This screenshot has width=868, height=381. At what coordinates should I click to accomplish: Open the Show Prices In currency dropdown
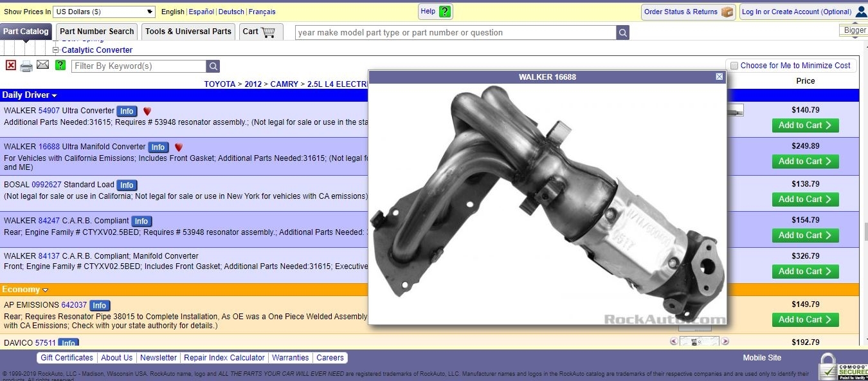[x=104, y=12]
